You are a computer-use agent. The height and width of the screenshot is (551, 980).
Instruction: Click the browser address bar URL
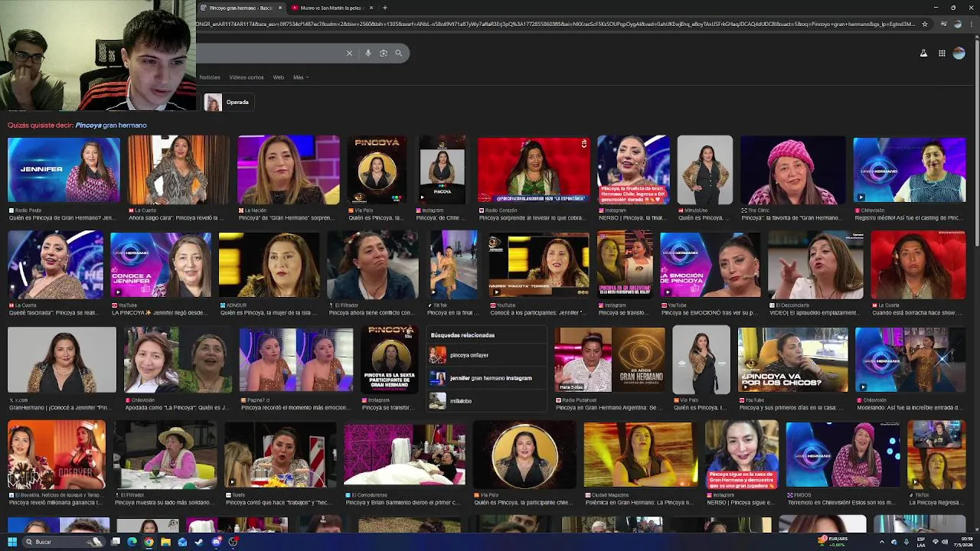(x=555, y=24)
